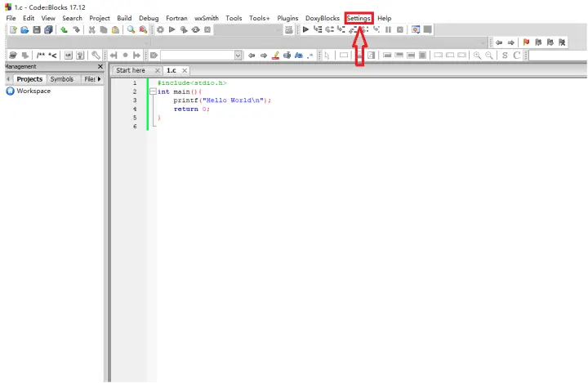Click the Replace icon

click(143, 29)
